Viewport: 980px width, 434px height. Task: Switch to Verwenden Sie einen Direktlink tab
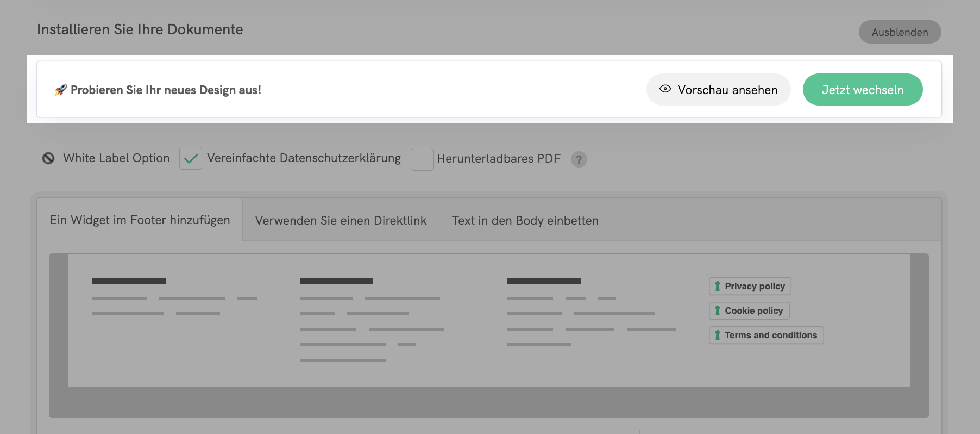341,221
